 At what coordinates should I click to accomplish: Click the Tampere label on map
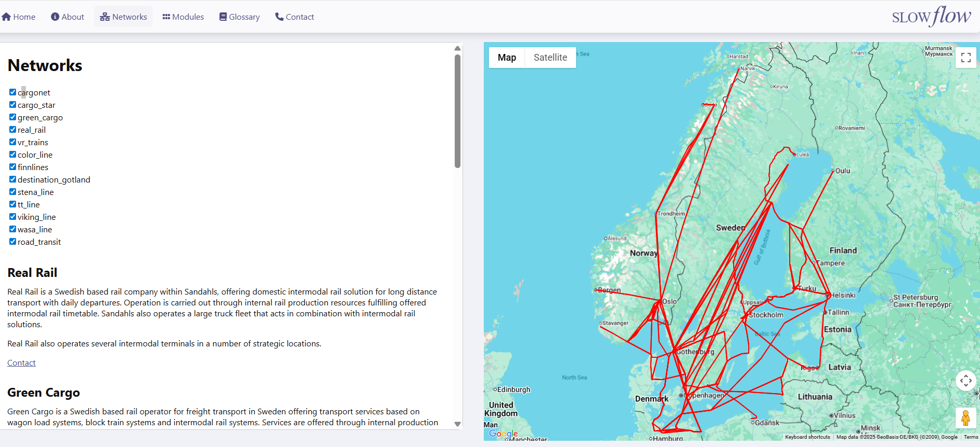(x=831, y=263)
